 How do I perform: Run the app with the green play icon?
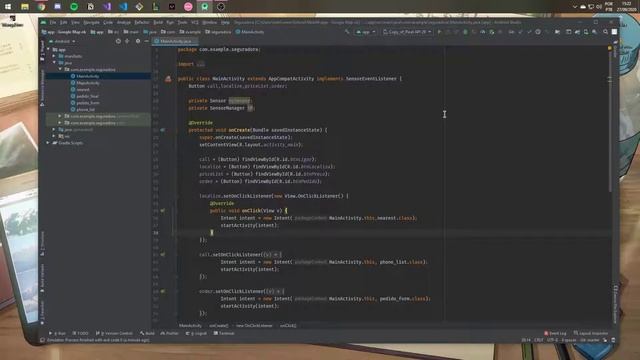[x=439, y=32]
